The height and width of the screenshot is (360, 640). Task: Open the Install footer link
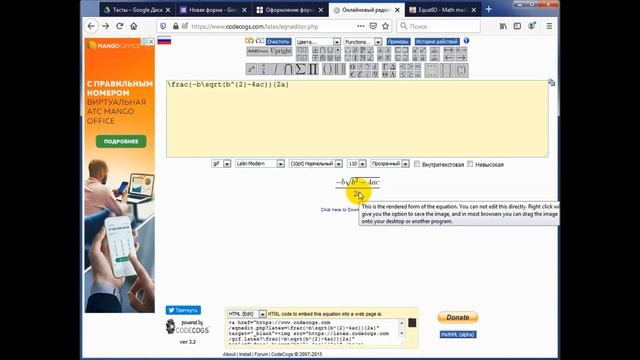[x=245, y=354]
